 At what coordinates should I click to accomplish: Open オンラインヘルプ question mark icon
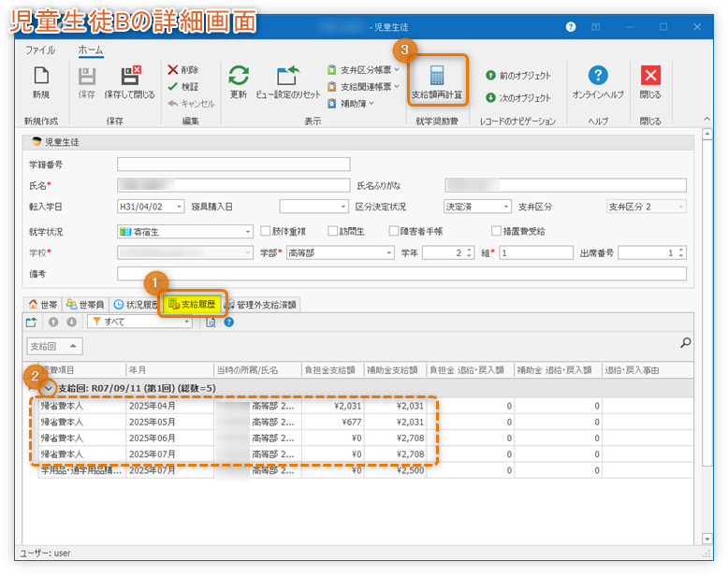click(x=598, y=76)
